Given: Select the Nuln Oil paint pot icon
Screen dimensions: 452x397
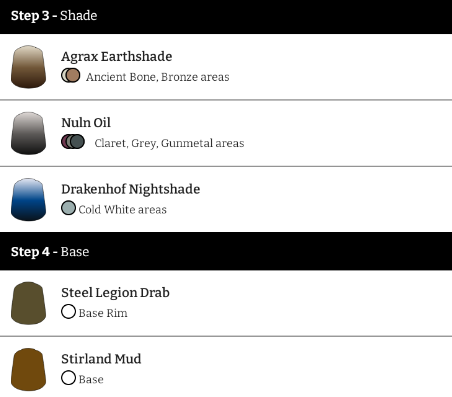Looking at the screenshot, I should (x=28, y=133).
